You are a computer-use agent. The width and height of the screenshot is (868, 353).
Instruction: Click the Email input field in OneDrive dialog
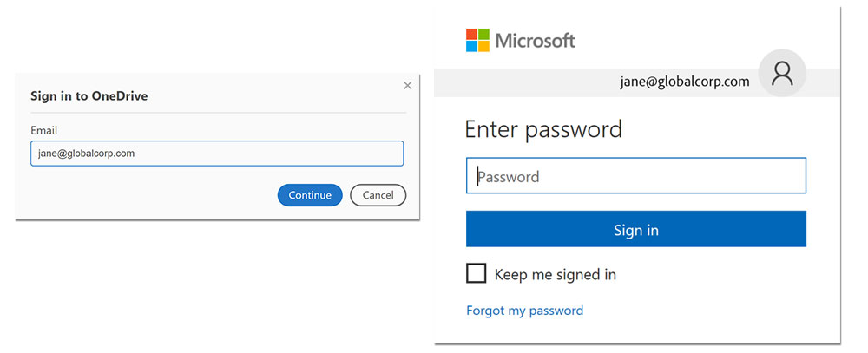point(217,154)
